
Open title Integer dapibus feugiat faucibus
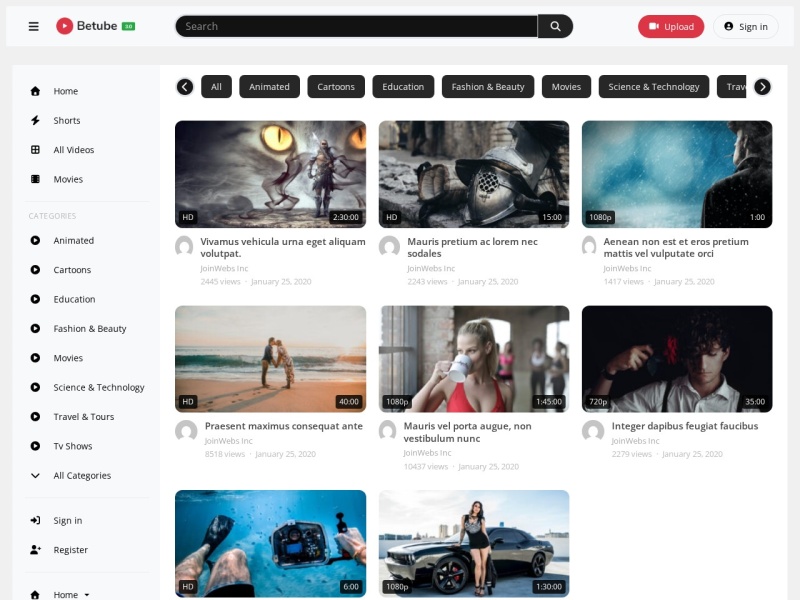(685, 426)
